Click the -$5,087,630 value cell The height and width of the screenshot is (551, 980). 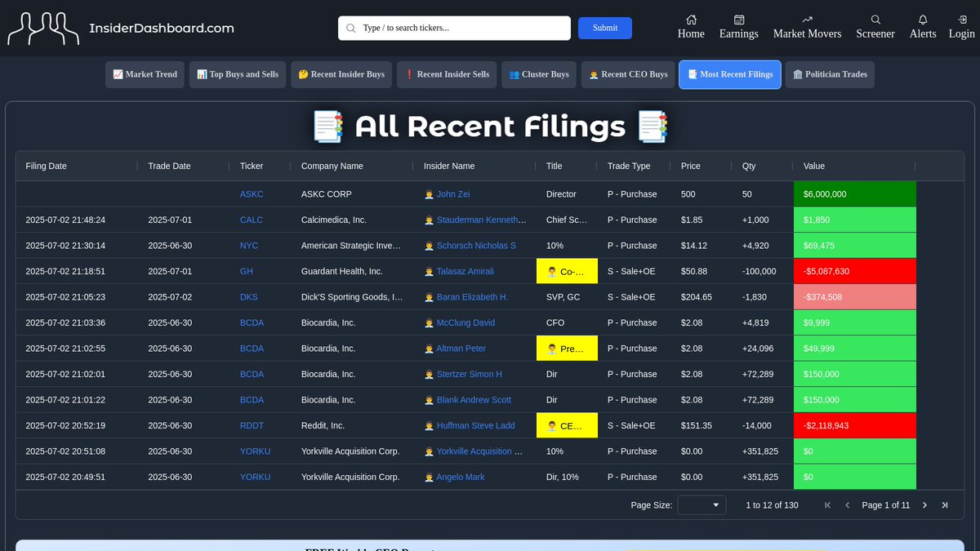tap(855, 272)
